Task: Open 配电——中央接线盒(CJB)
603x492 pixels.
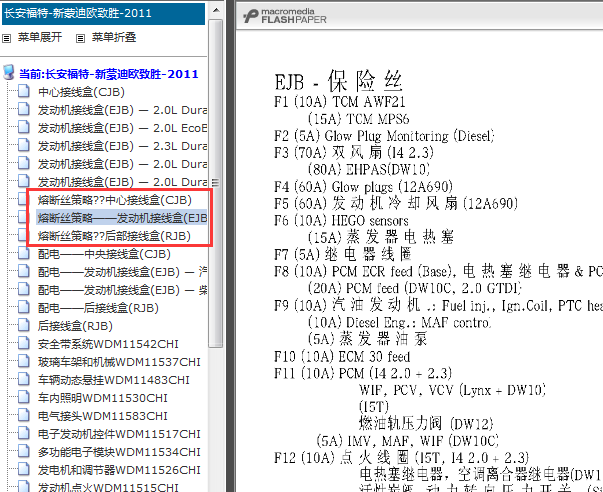Action: [x=104, y=254]
